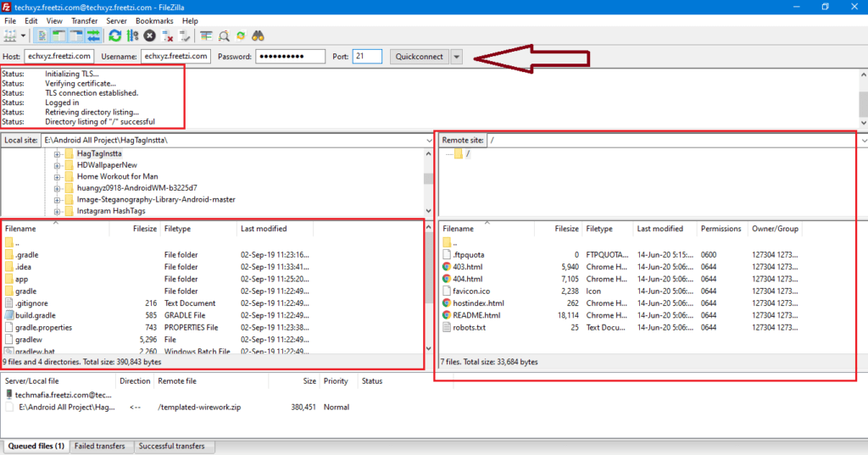Viewport: 868px width, 455px height.
Task: Expand the huangyz0918-AndroidWM-b3225d7 folder
Action: click(57, 188)
